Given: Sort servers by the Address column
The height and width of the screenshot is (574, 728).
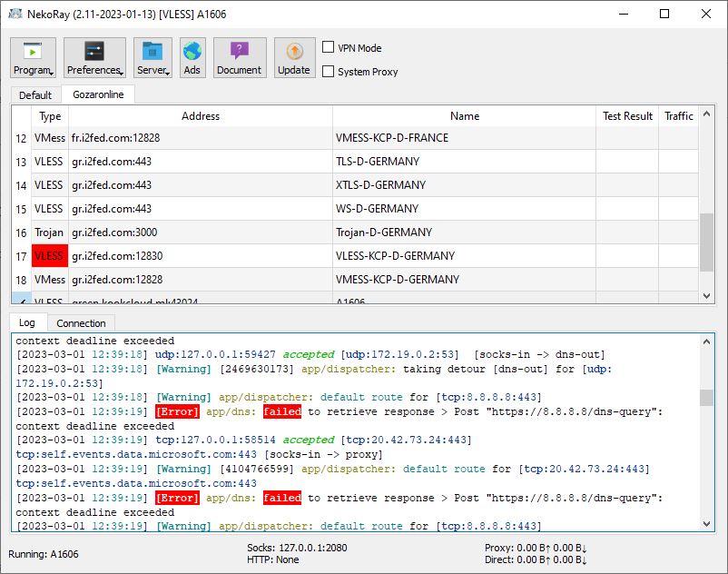Looking at the screenshot, I should point(201,116).
